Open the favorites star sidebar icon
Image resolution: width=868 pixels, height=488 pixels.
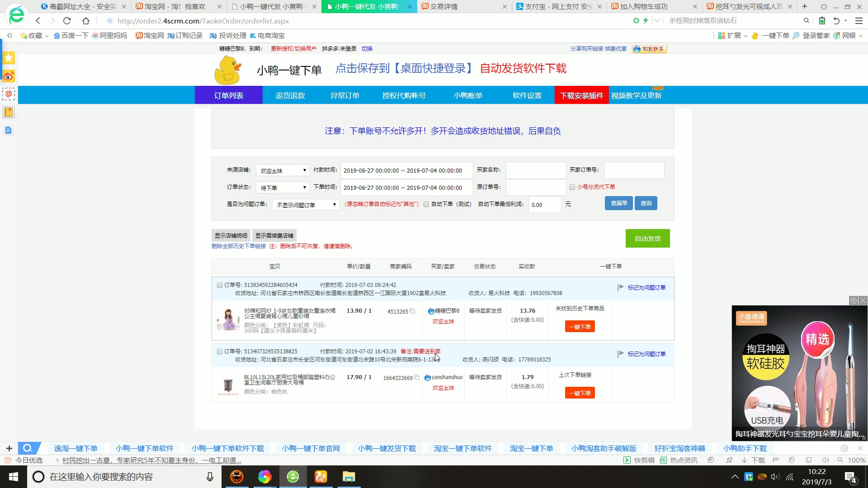[9, 58]
